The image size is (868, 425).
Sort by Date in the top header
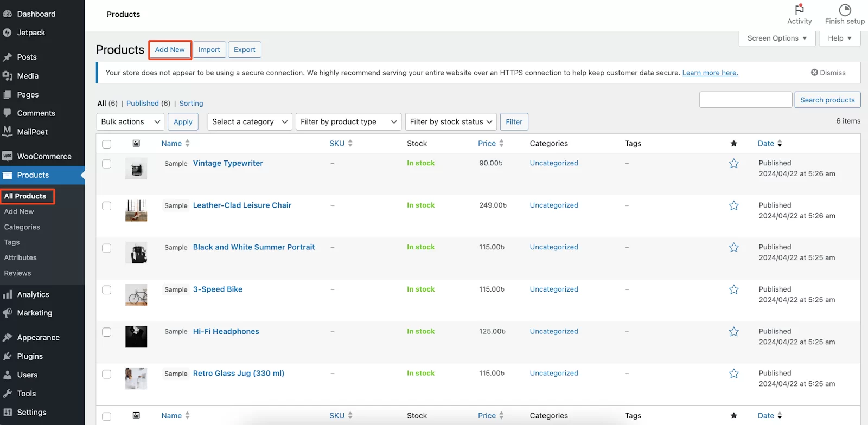tap(770, 143)
